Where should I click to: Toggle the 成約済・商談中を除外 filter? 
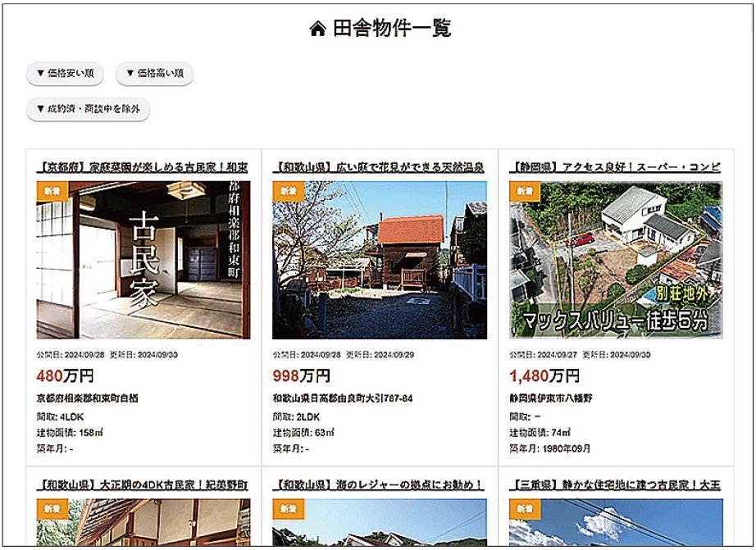pos(88,109)
